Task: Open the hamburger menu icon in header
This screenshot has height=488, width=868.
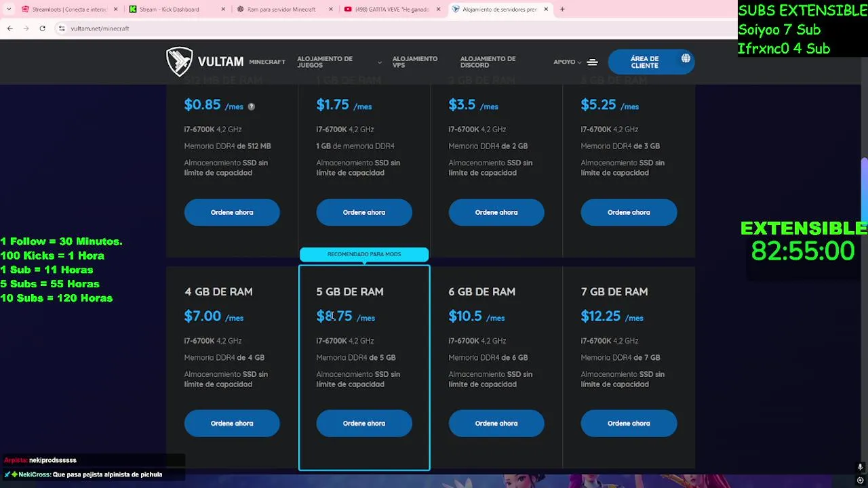Action: click(592, 62)
